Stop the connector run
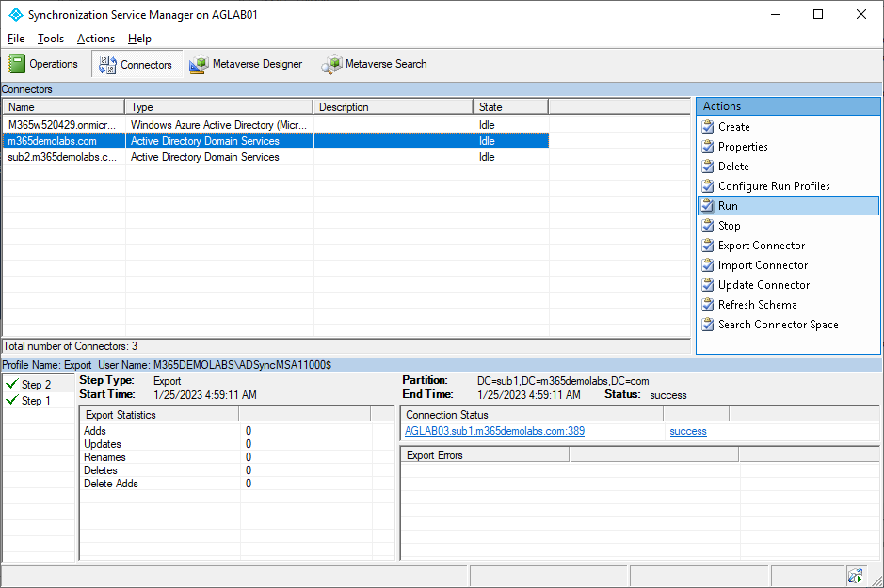 coord(729,226)
